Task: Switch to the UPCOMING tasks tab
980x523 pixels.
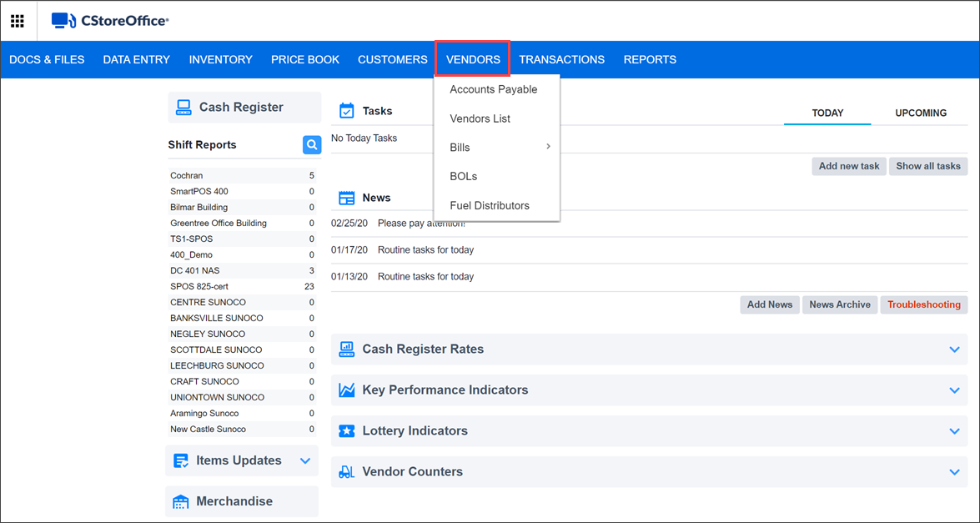Action: (921, 113)
